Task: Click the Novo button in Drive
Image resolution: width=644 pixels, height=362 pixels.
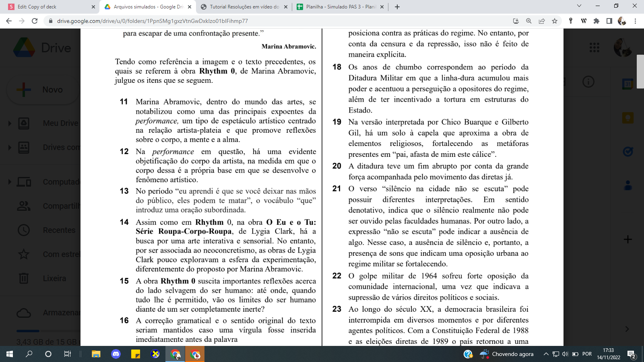Action: click(43, 90)
